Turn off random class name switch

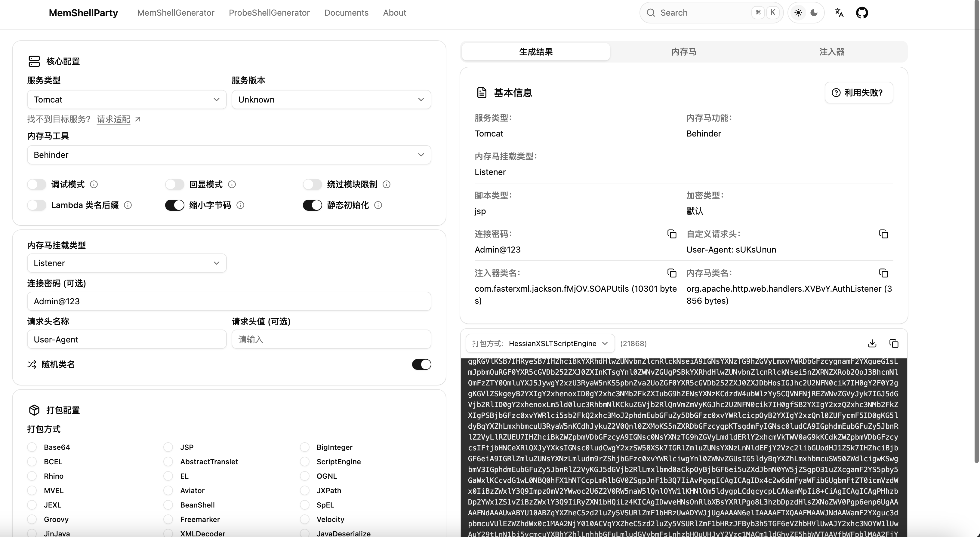[421, 364]
